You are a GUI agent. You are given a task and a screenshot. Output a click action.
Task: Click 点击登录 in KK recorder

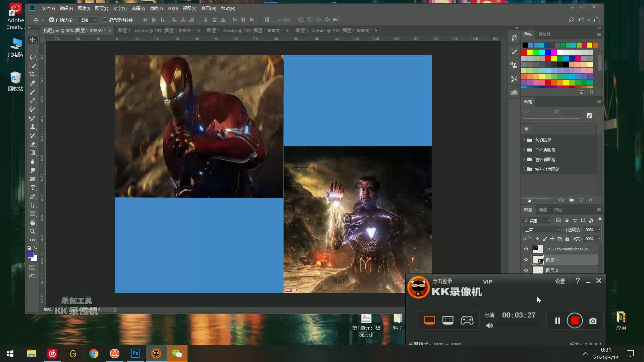coord(442,281)
